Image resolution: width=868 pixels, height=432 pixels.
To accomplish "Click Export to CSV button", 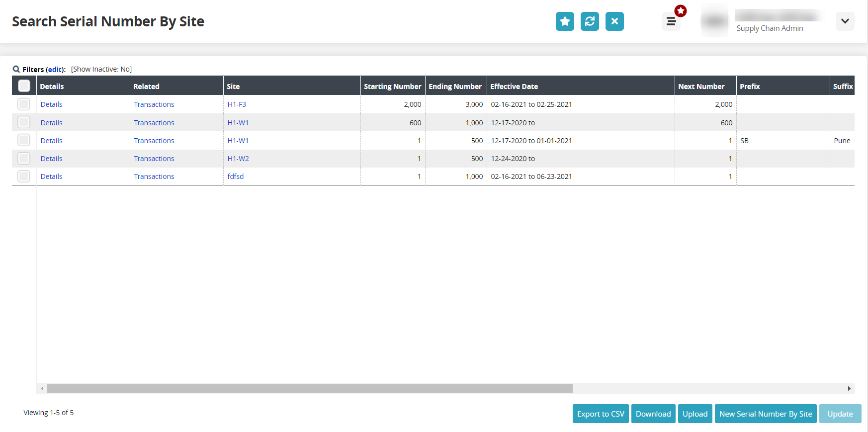I will click(x=601, y=414).
